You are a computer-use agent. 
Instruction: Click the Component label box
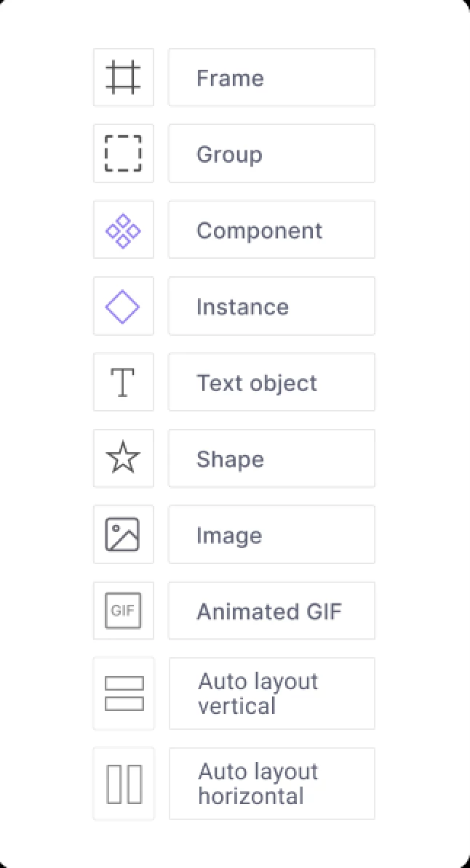(x=271, y=230)
